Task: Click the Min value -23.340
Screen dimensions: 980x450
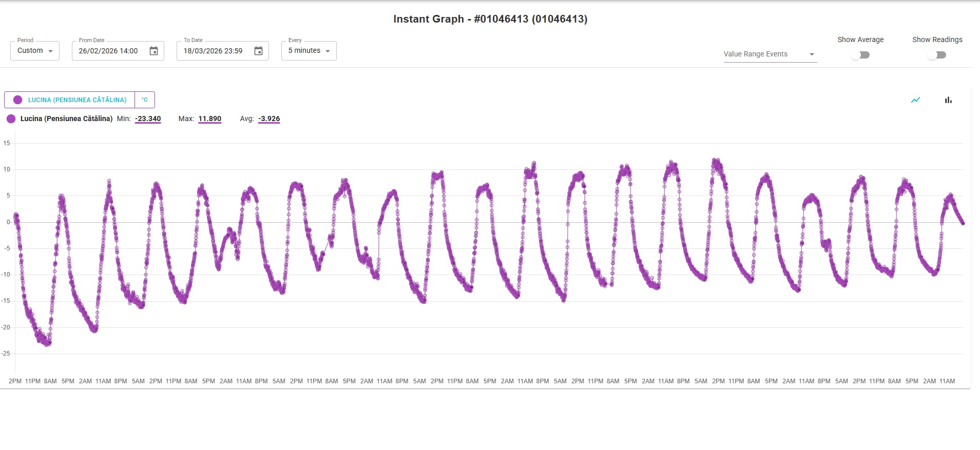Action: (x=148, y=119)
